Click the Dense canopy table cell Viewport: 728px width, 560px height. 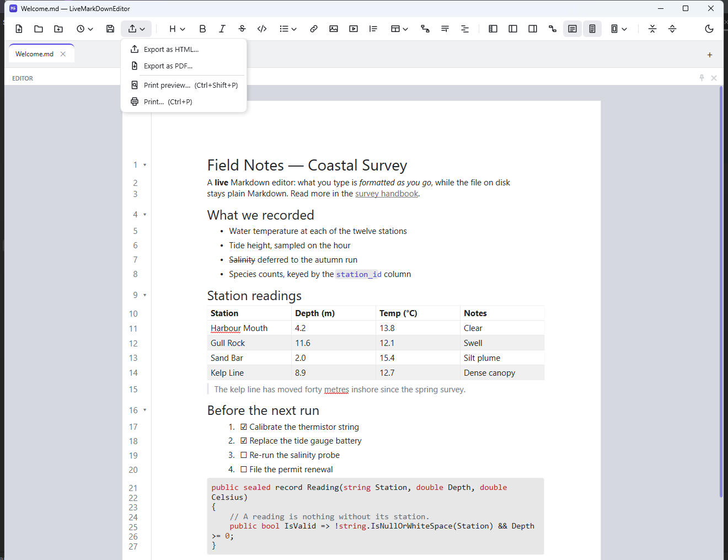[x=502, y=373]
